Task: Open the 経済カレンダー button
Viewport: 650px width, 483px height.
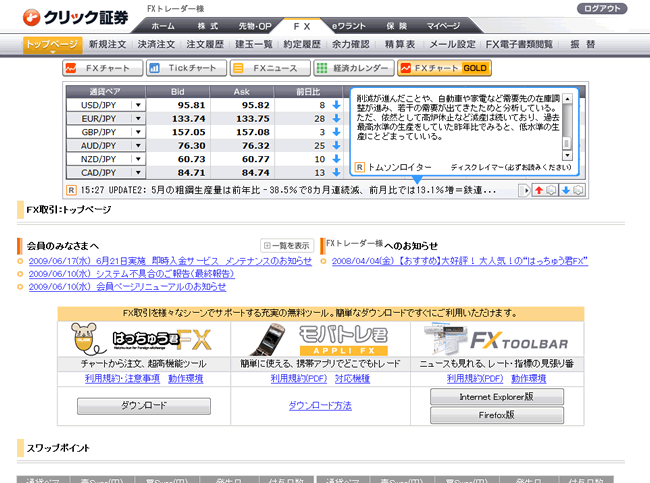Action: [354, 68]
